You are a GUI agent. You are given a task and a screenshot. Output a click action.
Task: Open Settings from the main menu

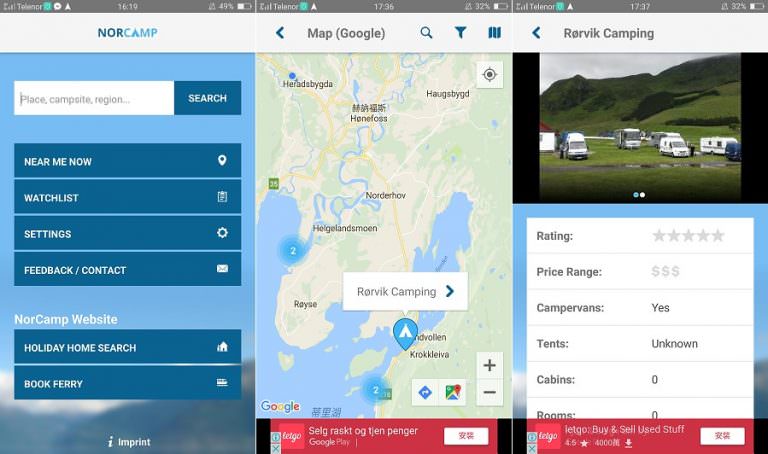click(x=127, y=234)
